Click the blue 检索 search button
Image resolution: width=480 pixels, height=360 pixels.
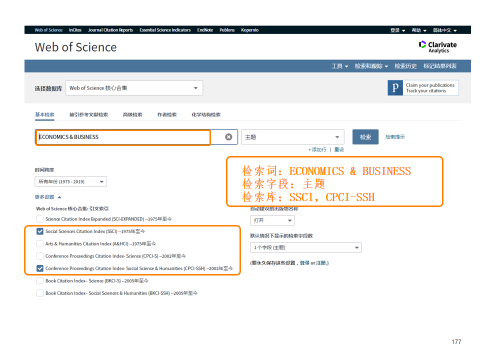(365, 137)
